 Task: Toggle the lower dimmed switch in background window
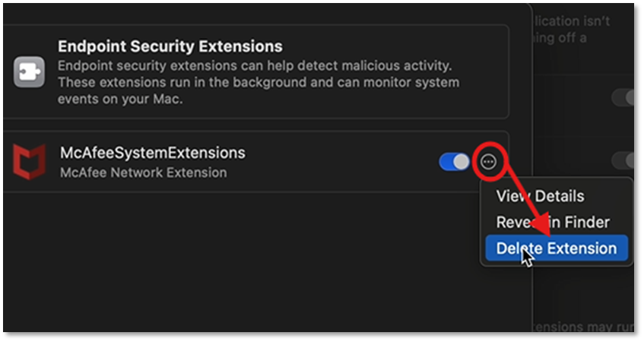623,160
